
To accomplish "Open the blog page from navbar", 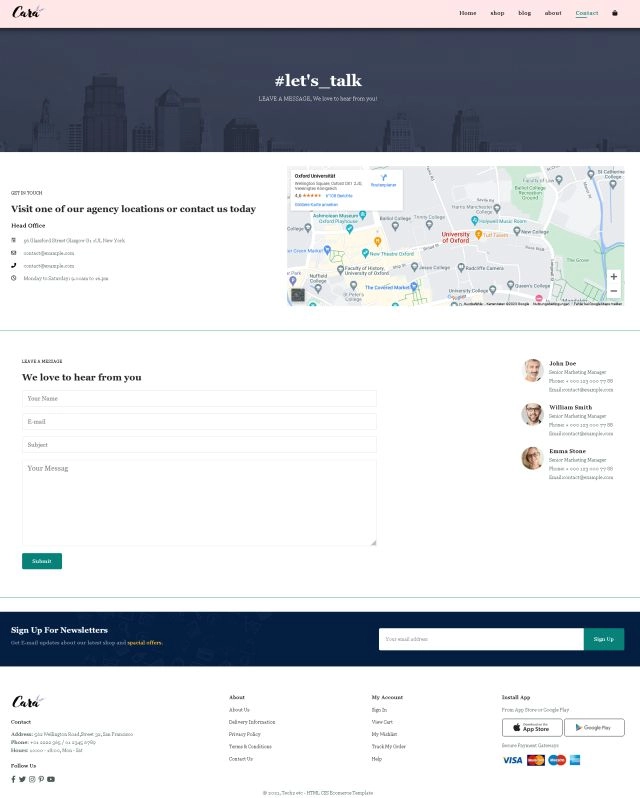I will click(524, 13).
